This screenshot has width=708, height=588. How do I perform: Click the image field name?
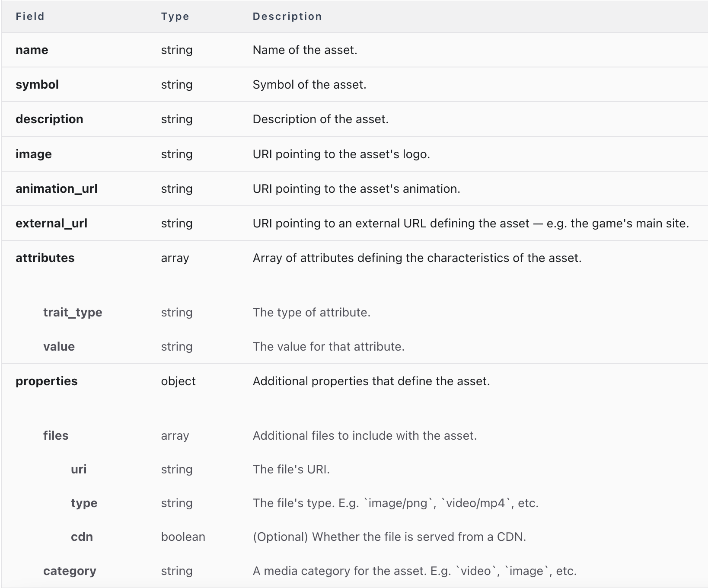coord(34,154)
